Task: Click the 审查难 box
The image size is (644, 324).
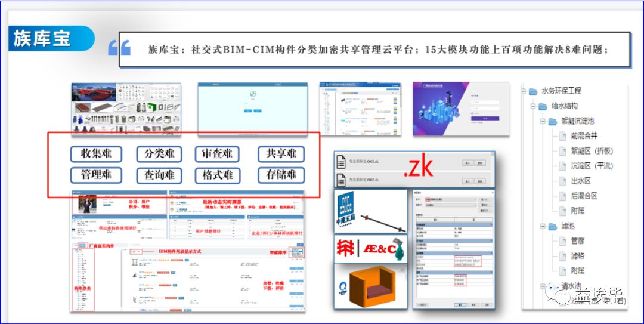Action: pyautogui.click(x=217, y=154)
